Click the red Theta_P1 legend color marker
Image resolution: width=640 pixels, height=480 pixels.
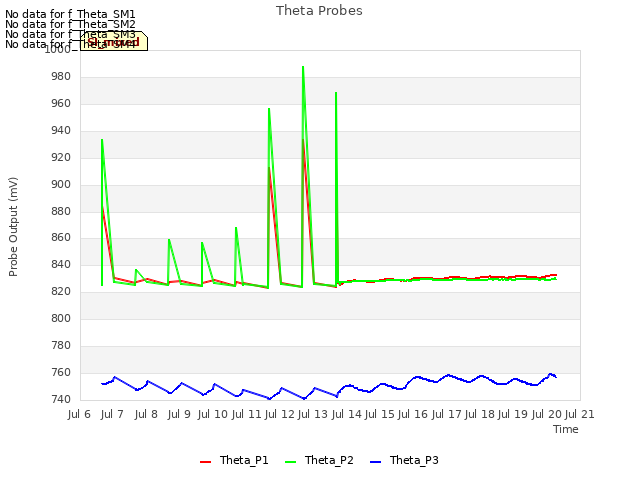point(205,462)
